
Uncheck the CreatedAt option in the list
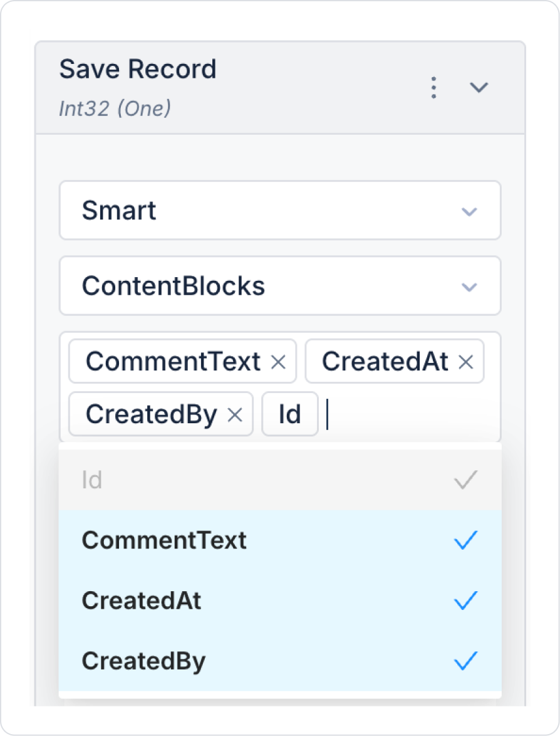point(142,601)
